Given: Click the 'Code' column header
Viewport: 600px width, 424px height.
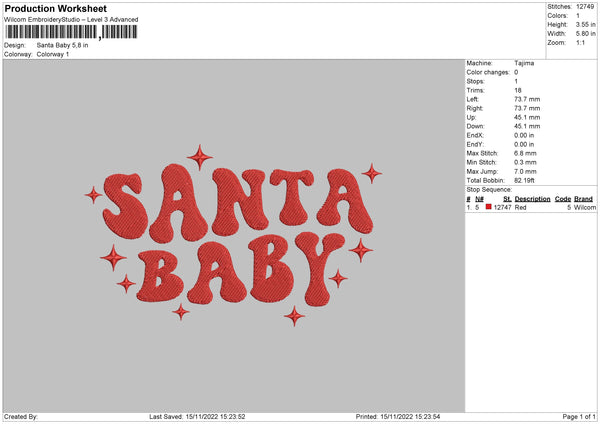Looking at the screenshot, I should [x=562, y=199].
